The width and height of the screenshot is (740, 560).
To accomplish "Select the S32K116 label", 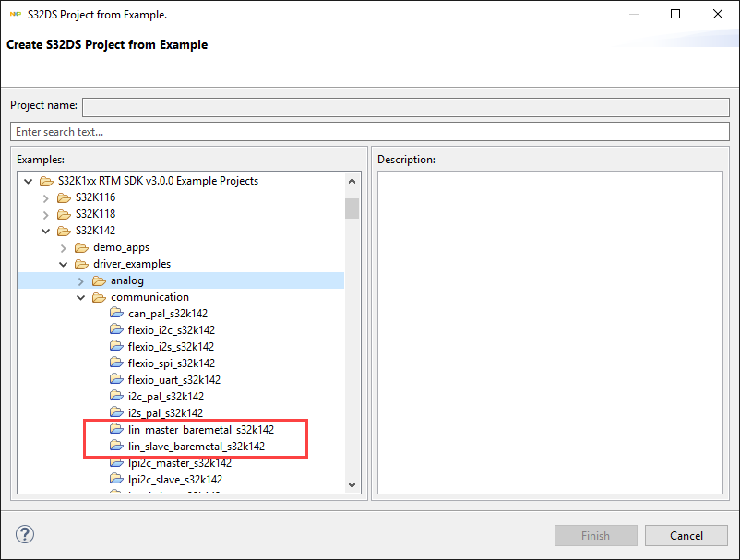I will pyautogui.click(x=95, y=197).
